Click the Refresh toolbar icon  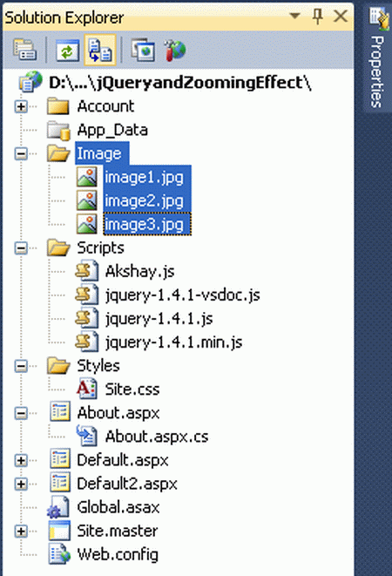pos(67,50)
